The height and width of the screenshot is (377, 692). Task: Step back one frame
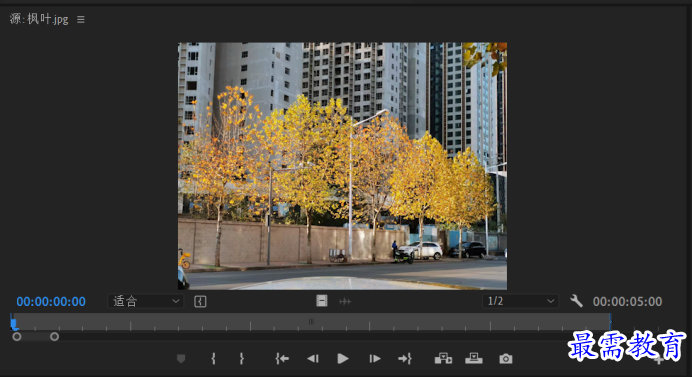tap(312, 358)
